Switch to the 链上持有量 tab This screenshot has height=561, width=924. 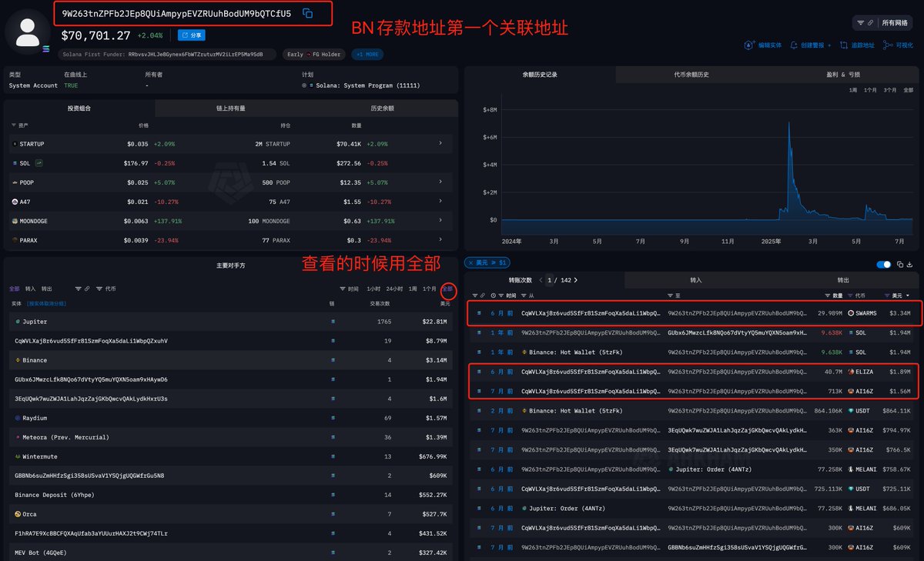(230, 109)
